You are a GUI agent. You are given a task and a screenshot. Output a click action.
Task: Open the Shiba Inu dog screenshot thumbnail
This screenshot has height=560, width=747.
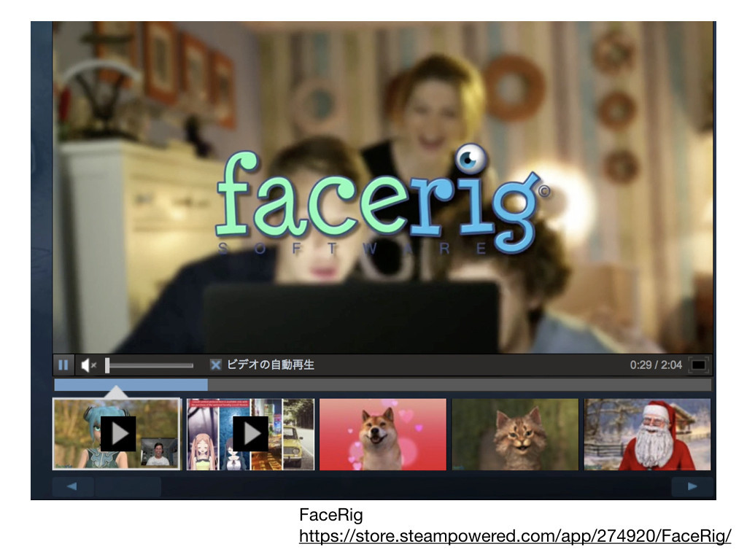(x=383, y=434)
